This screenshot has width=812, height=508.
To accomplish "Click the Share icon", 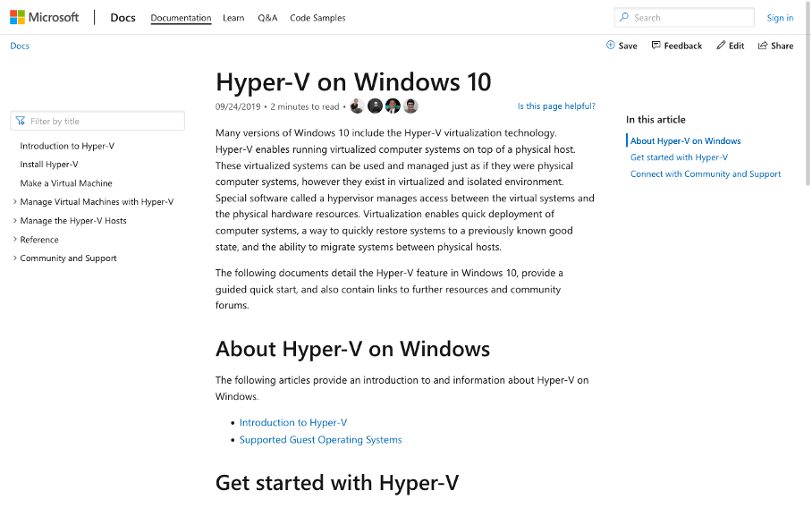I will click(x=763, y=46).
